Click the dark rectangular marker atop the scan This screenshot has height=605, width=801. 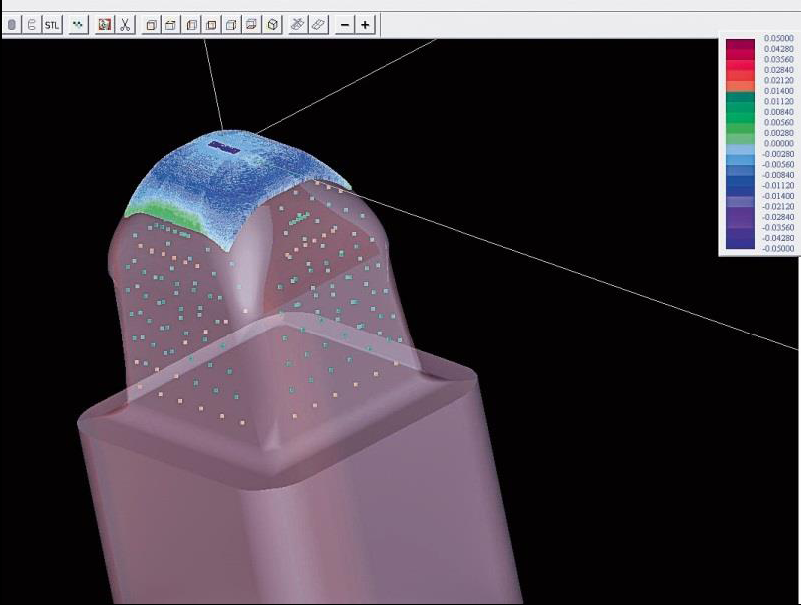(x=218, y=146)
